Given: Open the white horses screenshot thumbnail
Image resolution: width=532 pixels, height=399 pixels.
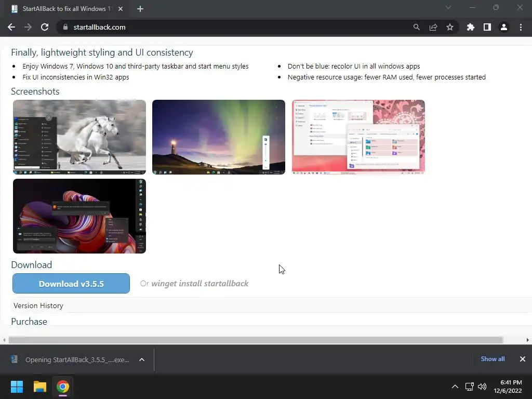Looking at the screenshot, I should [x=79, y=137].
